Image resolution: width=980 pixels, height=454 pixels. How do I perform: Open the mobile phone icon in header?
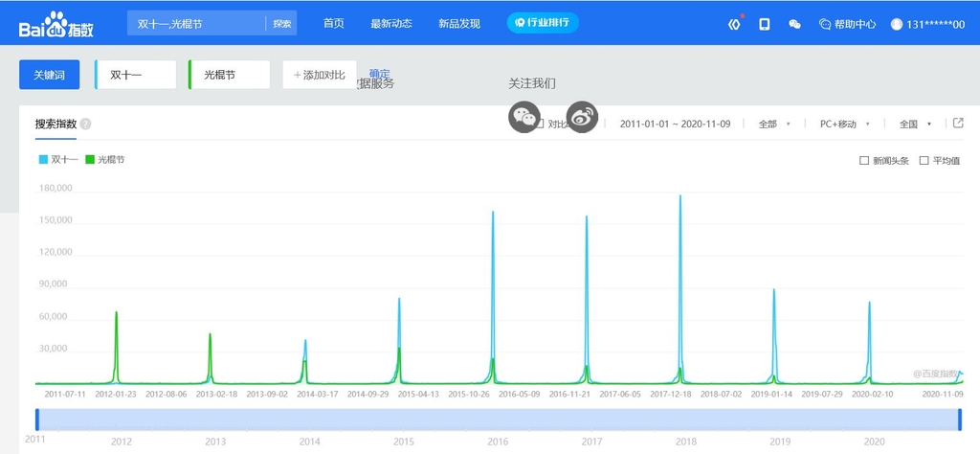pos(764,24)
